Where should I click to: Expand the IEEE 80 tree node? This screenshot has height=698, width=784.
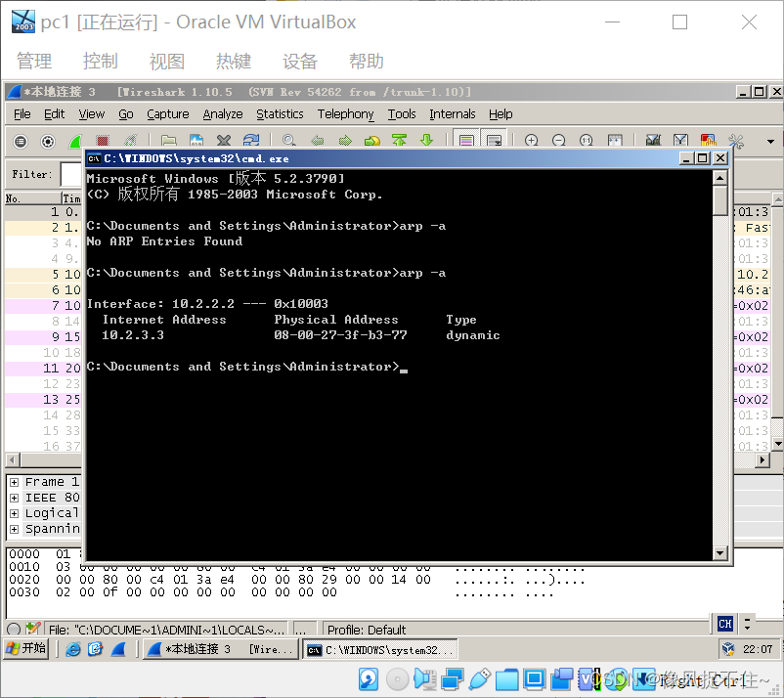[x=15, y=498]
